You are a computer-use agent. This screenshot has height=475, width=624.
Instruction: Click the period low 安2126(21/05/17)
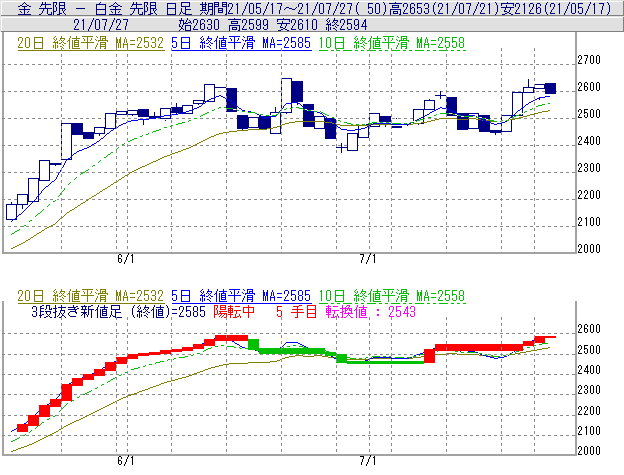(556, 8)
